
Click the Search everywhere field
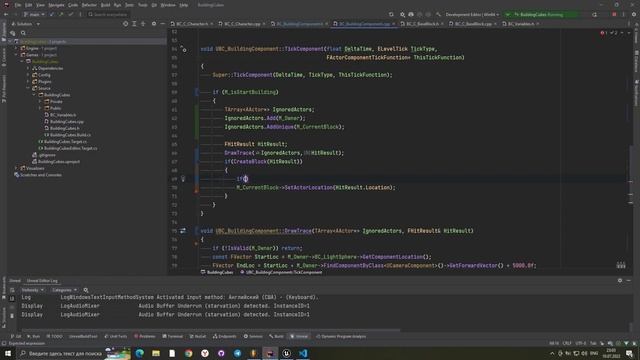point(108,14)
